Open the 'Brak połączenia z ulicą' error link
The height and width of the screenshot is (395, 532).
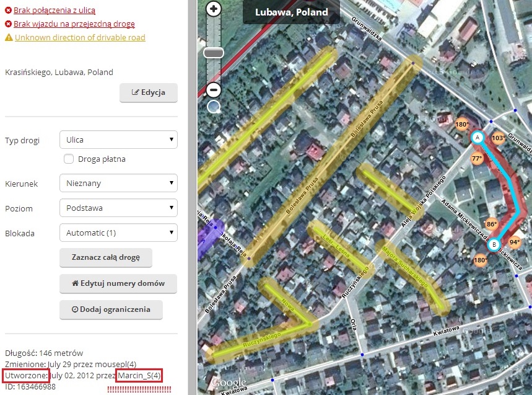(55, 11)
